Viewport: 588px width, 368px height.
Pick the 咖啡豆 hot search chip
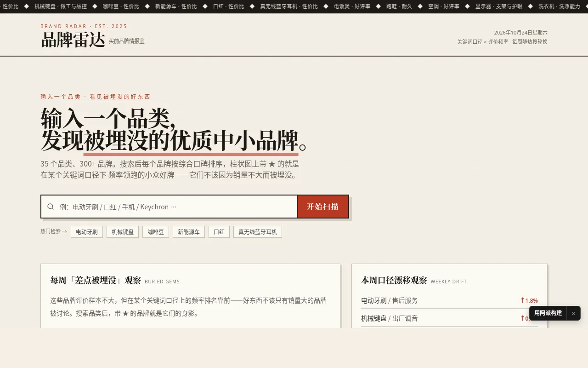tap(156, 232)
